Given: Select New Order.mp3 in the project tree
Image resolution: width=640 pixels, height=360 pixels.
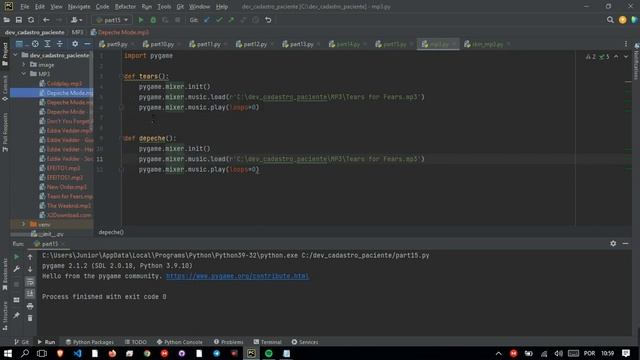Looking at the screenshot, I should pyautogui.click(x=67, y=187).
